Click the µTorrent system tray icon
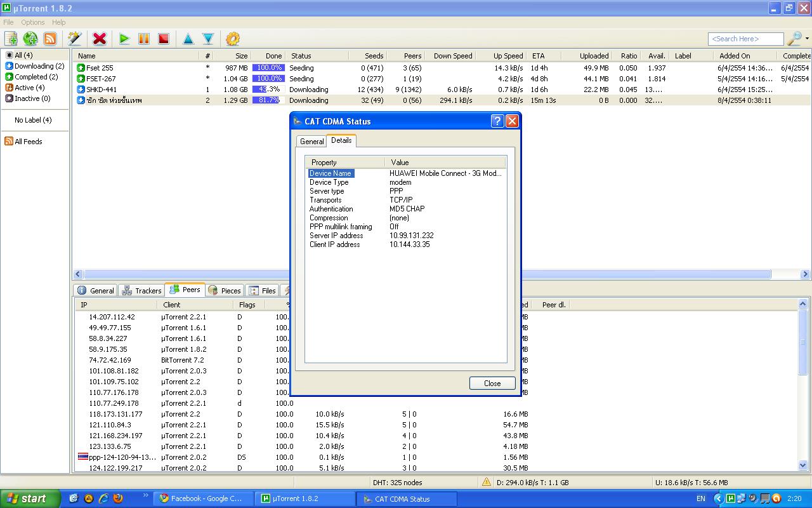 (731, 498)
